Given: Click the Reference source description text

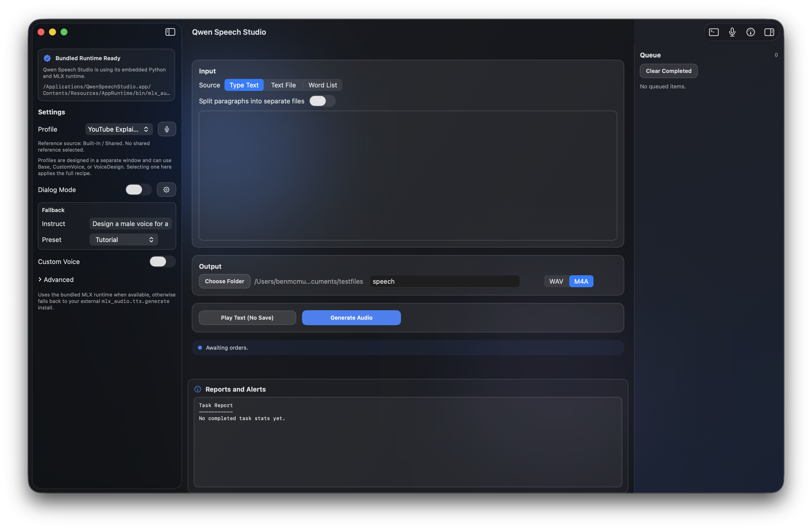Looking at the screenshot, I should click(94, 147).
